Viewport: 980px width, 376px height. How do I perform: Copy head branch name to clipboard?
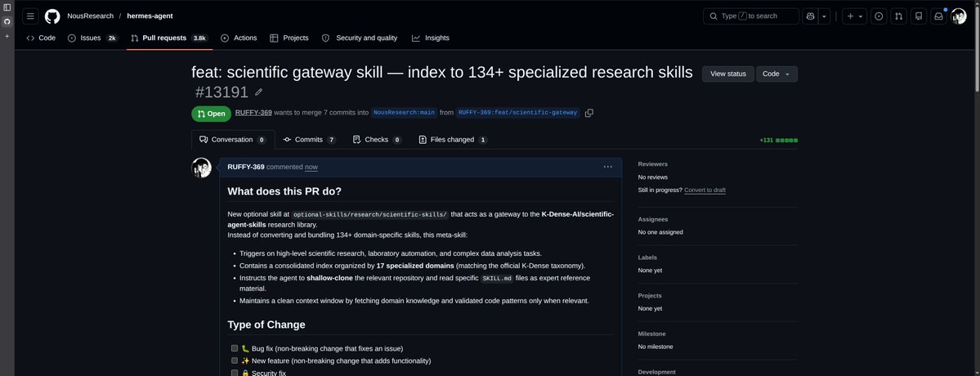coord(588,113)
